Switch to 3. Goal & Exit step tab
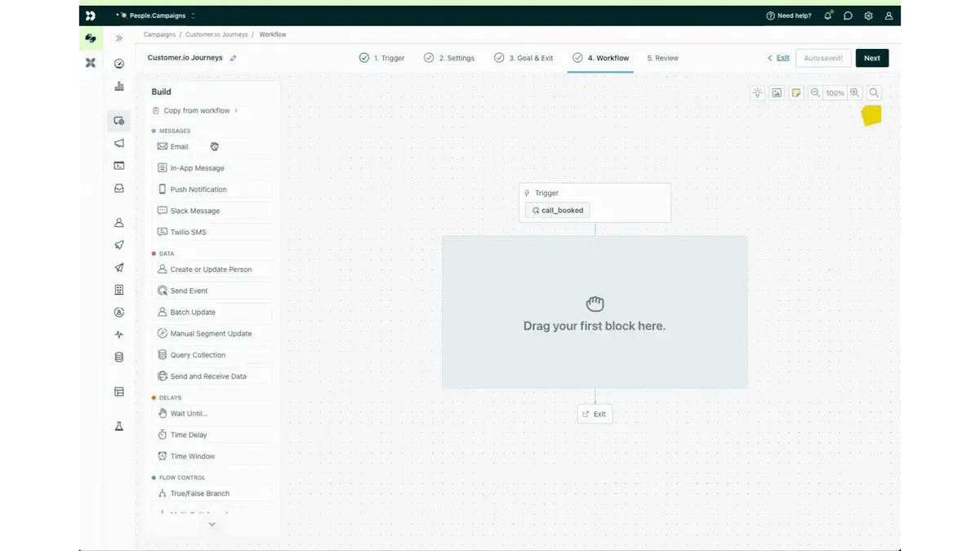The width and height of the screenshot is (980, 551). tap(523, 58)
